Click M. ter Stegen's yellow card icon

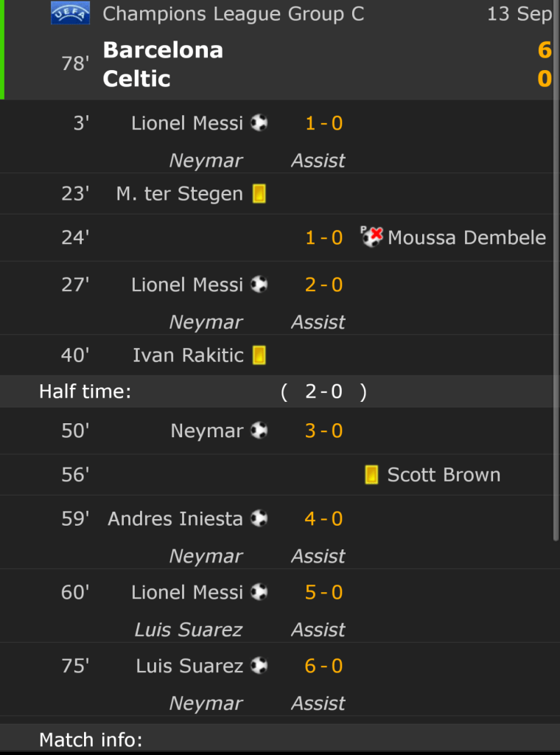(x=259, y=194)
